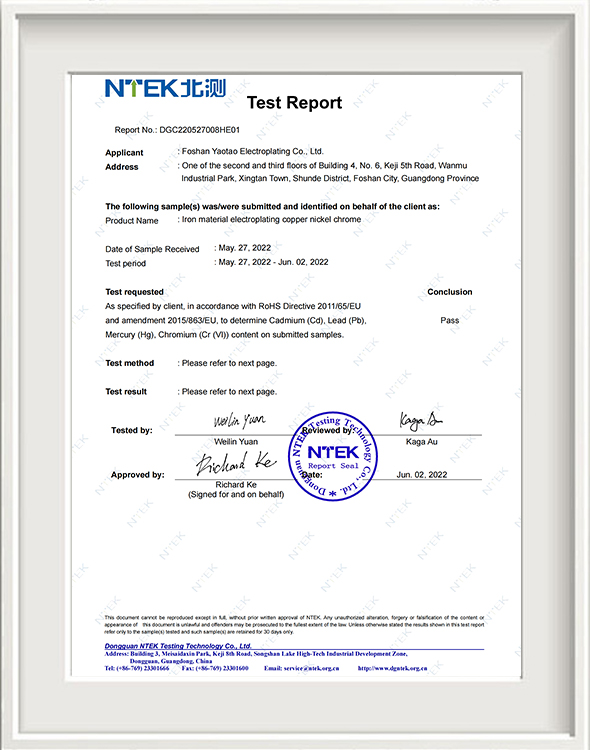Image resolution: width=590 pixels, height=750 pixels.
Task: Click disclaimer paragraph starting 'This document cannot'
Action: (294, 625)
